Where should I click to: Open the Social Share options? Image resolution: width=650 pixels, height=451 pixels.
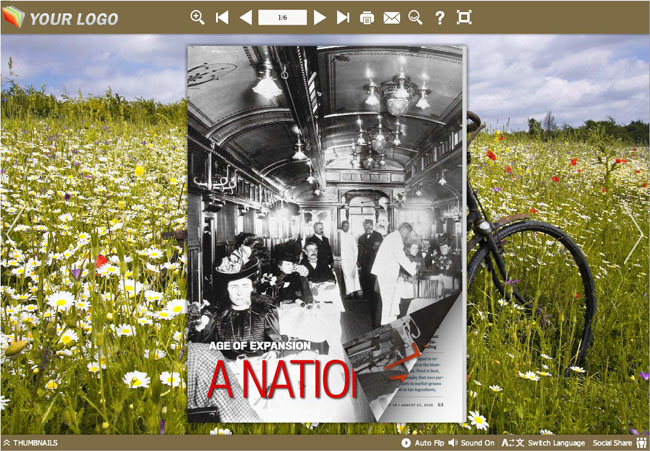[612, 442]
